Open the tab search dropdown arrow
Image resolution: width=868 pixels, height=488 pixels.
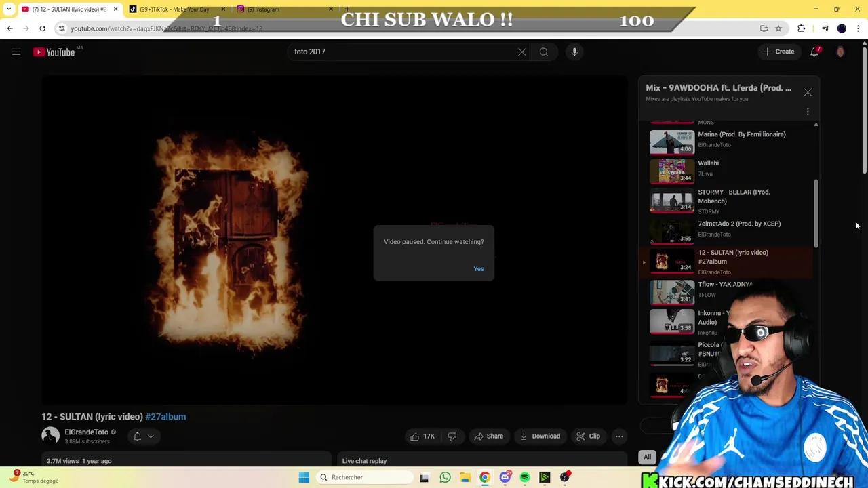9,9
